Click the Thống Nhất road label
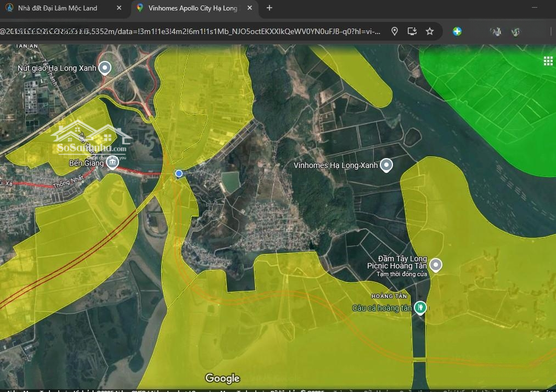This screenshot has height=392, width=556. 68,182
